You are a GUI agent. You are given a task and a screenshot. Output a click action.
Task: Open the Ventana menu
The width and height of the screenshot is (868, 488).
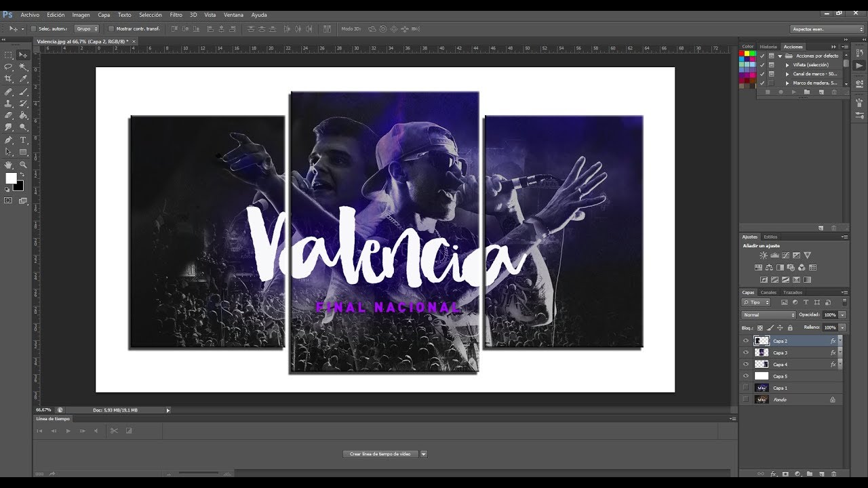(x=234, y=15)
